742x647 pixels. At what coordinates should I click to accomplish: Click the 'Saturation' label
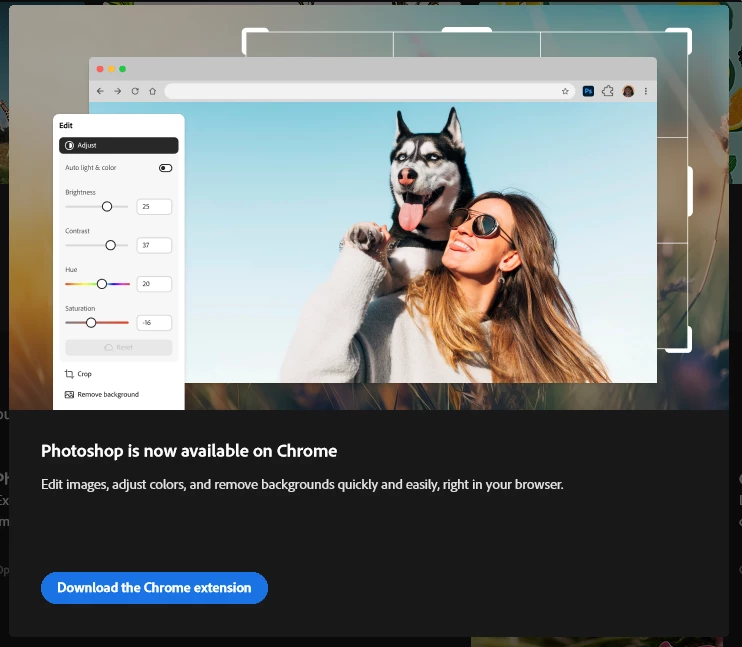80,309
